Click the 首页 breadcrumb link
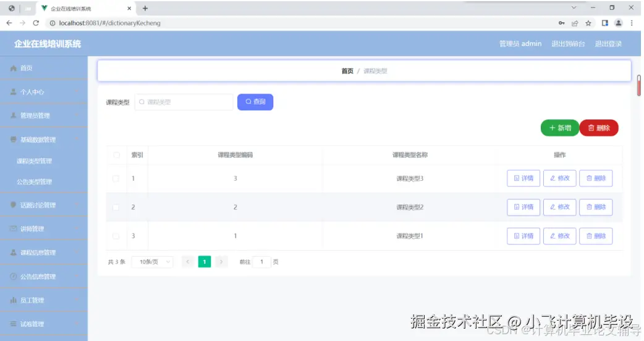 tap(347, 71)
